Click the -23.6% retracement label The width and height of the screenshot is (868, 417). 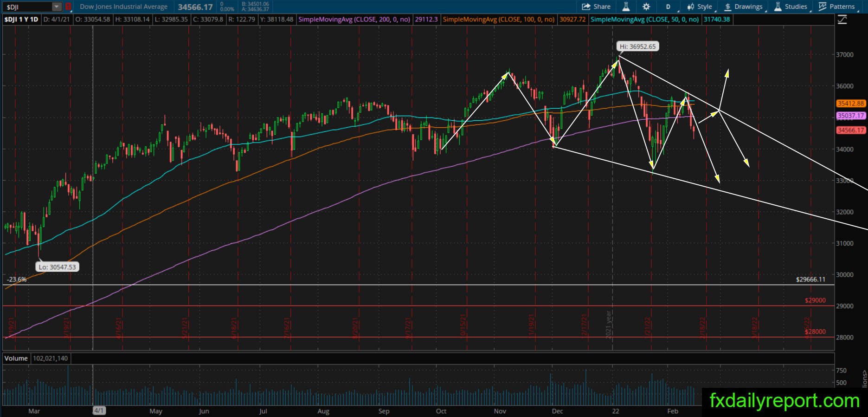tap(17, 280)
